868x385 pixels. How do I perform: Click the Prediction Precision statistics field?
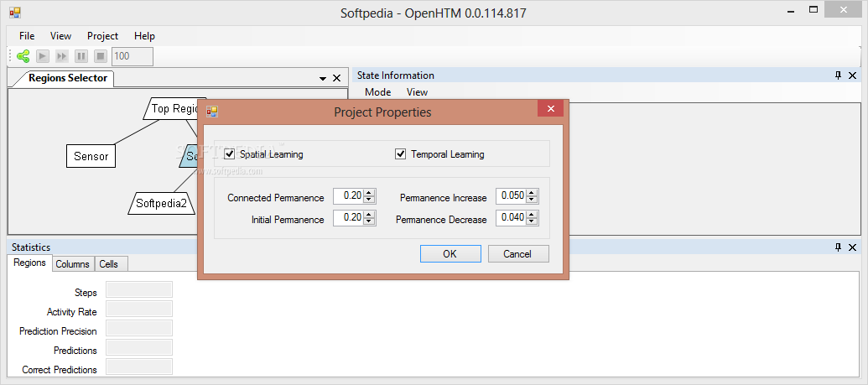pos(139,329)
